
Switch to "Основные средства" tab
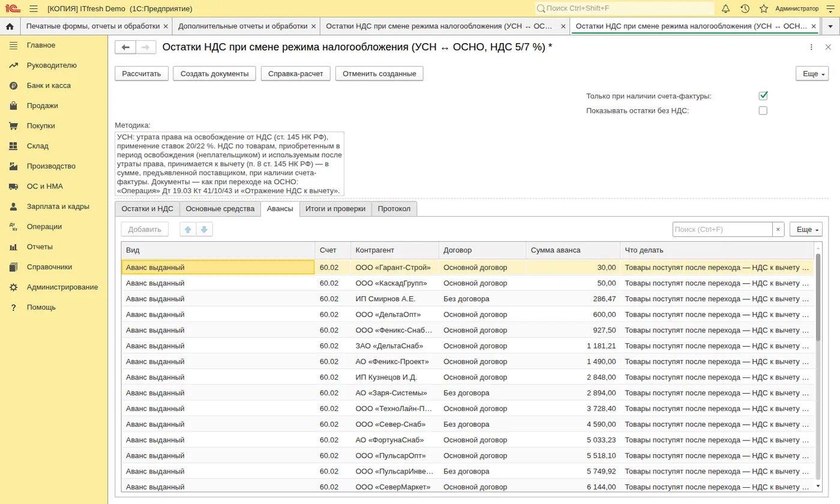click(x=220, y=209)
